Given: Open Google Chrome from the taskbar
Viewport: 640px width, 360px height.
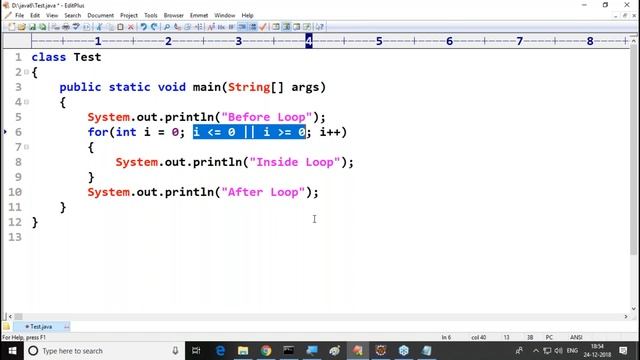Looking at the screenshot, I should [x=266, y=351].
